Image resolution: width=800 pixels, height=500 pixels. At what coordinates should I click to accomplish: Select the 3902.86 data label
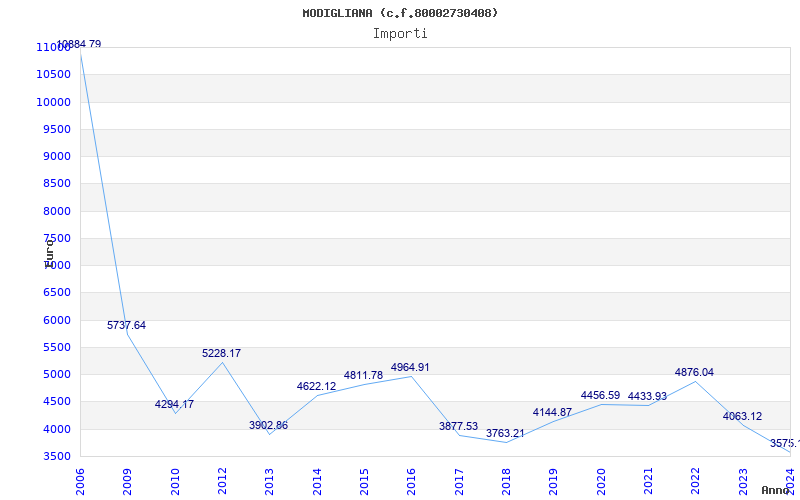pyautogui.click(x=268, y=426)
